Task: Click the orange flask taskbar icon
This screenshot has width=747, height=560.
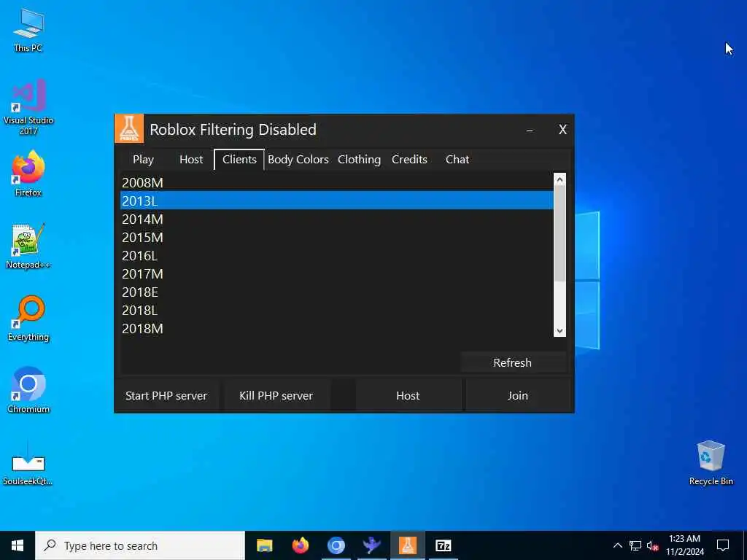Action: [407, 545]
